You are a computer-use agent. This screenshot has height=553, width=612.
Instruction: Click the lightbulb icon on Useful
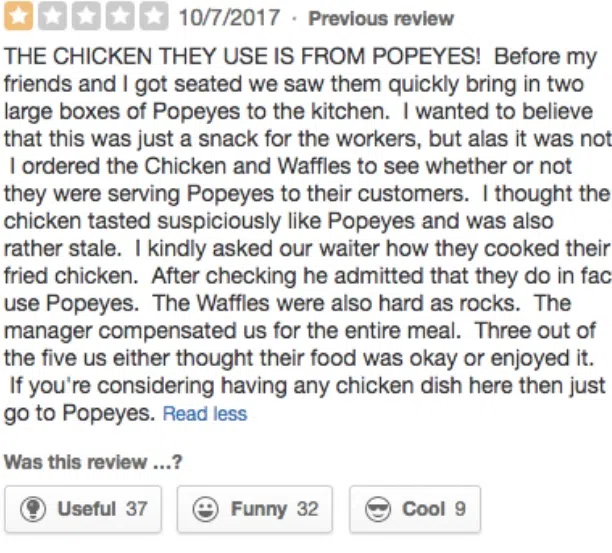tap(35, 509)
